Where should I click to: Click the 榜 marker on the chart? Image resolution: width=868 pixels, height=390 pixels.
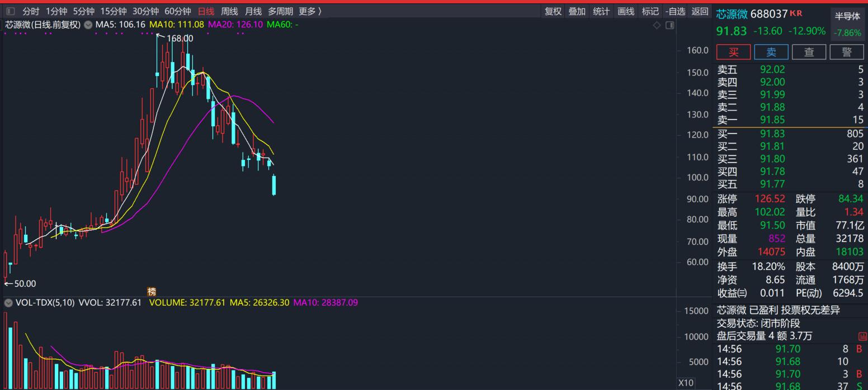click(152, 292)
